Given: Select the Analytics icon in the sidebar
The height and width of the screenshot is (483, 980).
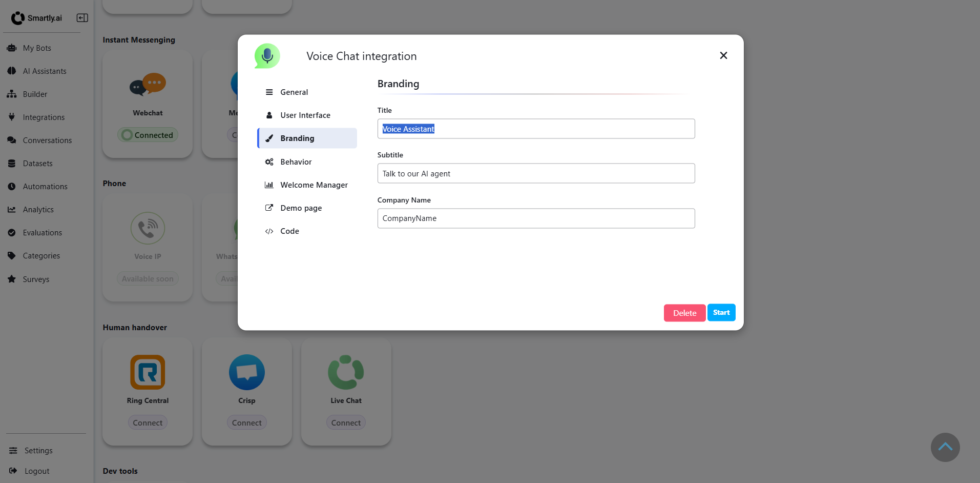Looking at the screenshot, I should tap(11, 209).
